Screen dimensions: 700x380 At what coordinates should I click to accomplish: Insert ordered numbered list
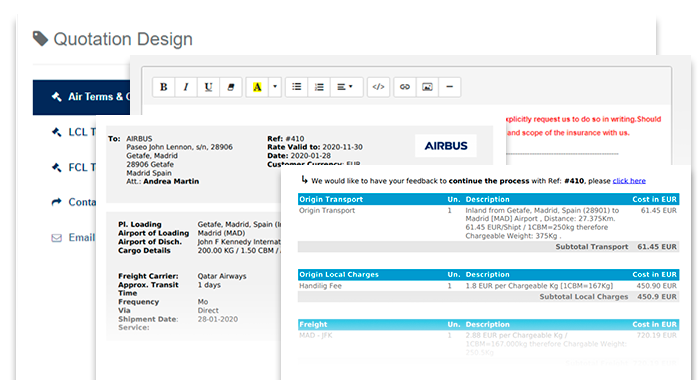coord(319,87)
